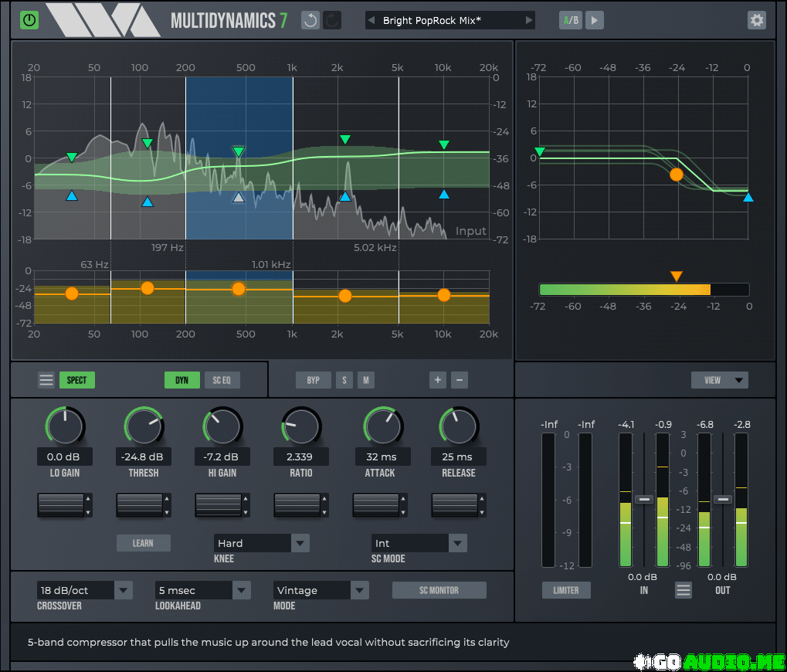This screenshot has height=672, width=787.
Task: Decrease the RELEASE stepper down arrow
Action: 482,512
